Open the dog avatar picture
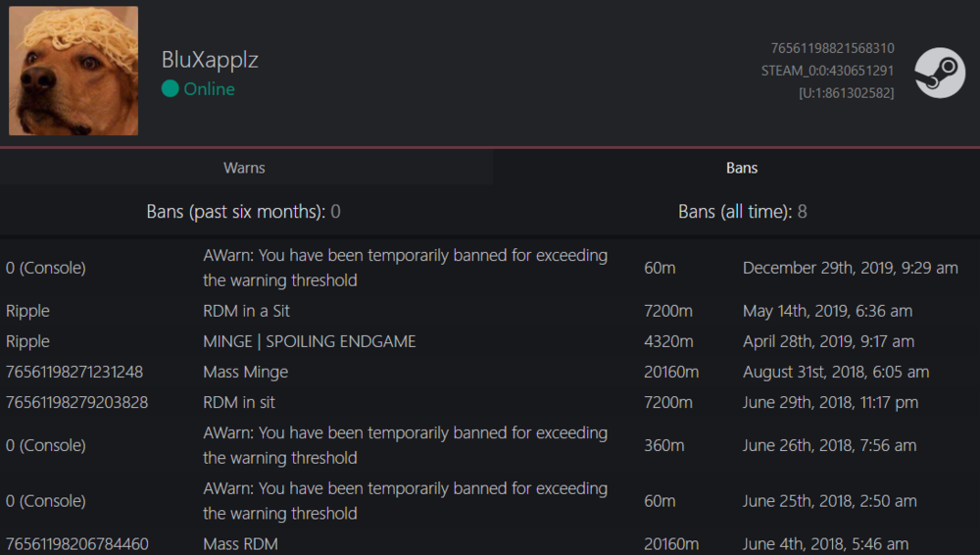980x555 pixels. coord(73,71)
